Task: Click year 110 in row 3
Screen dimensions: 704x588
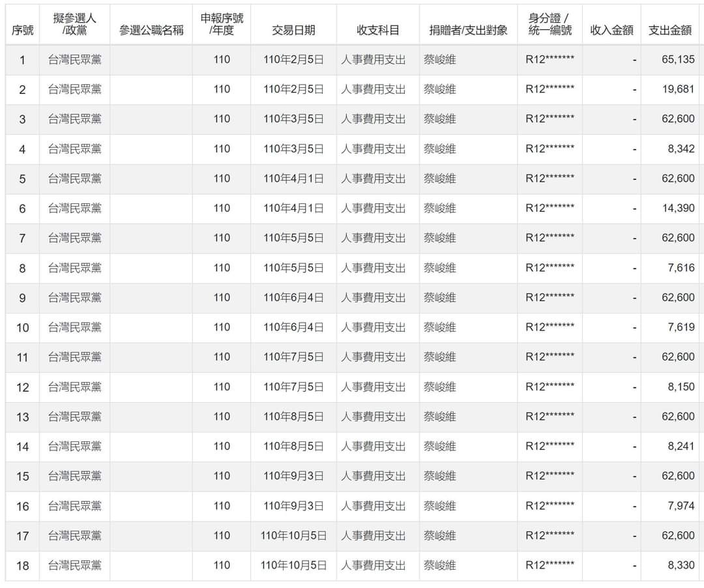Action: 222,119
